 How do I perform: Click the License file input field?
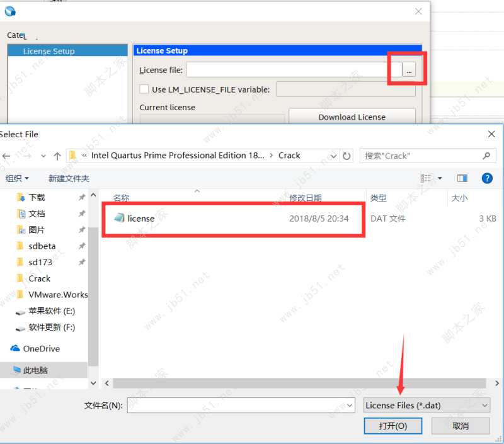(x=294, y=70)
